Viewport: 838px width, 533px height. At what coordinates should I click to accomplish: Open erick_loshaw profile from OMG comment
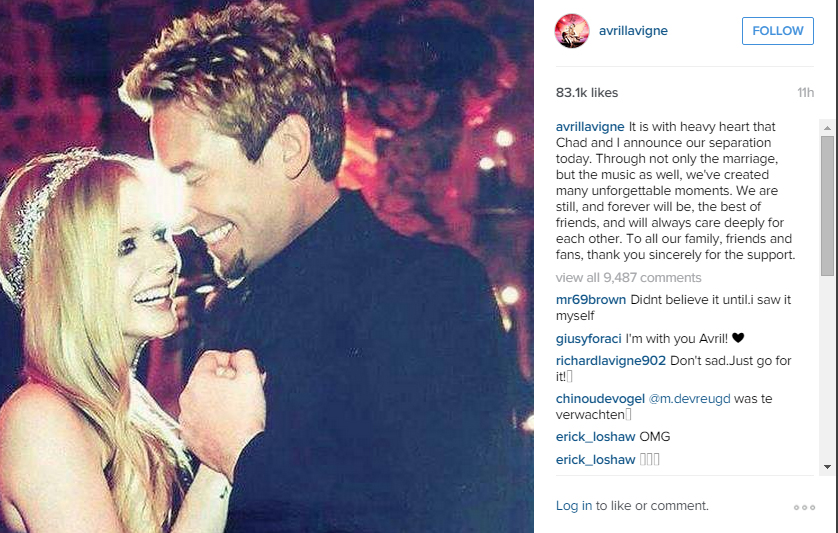595,437
